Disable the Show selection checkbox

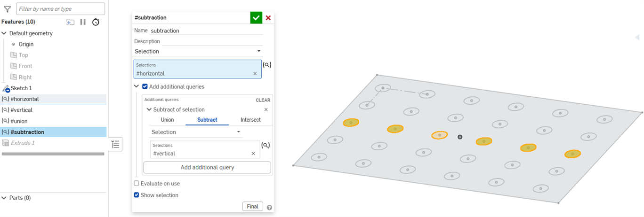pos(137,195)
